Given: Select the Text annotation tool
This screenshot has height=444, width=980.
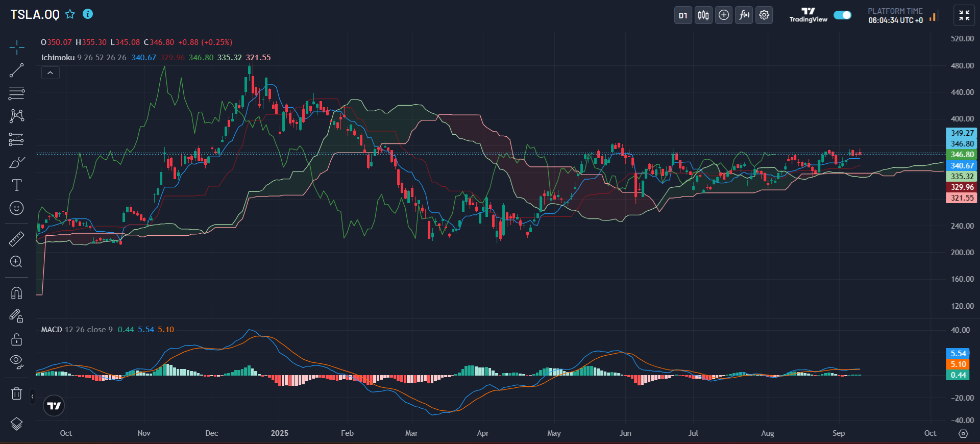Looking at the screenshot, I should pos(16,185).
